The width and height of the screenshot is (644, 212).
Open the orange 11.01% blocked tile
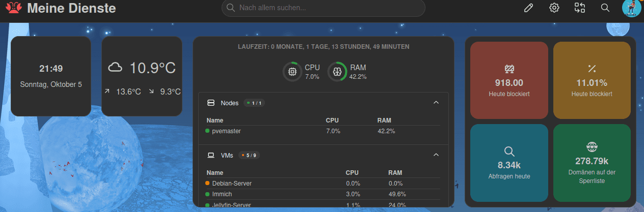tap(592, 80)
